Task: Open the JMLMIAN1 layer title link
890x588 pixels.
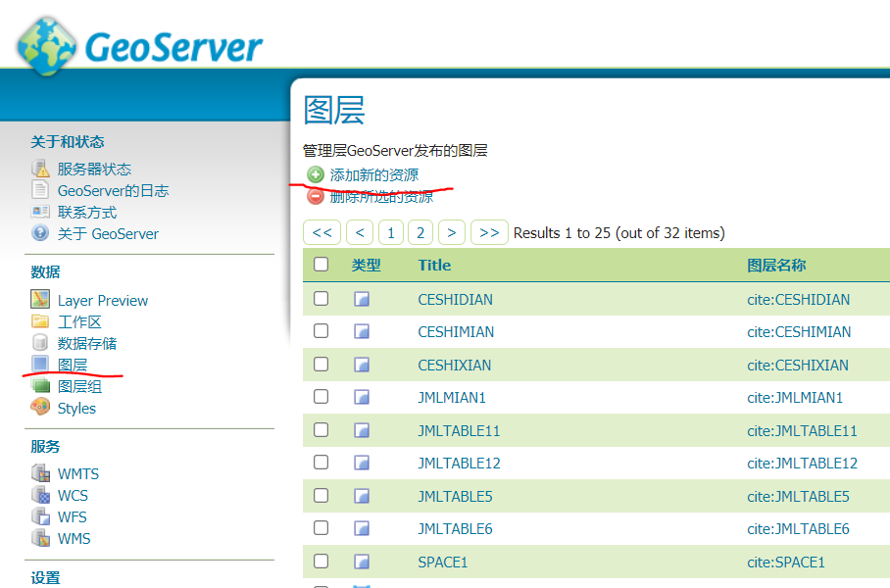Action: click(451, 398)
